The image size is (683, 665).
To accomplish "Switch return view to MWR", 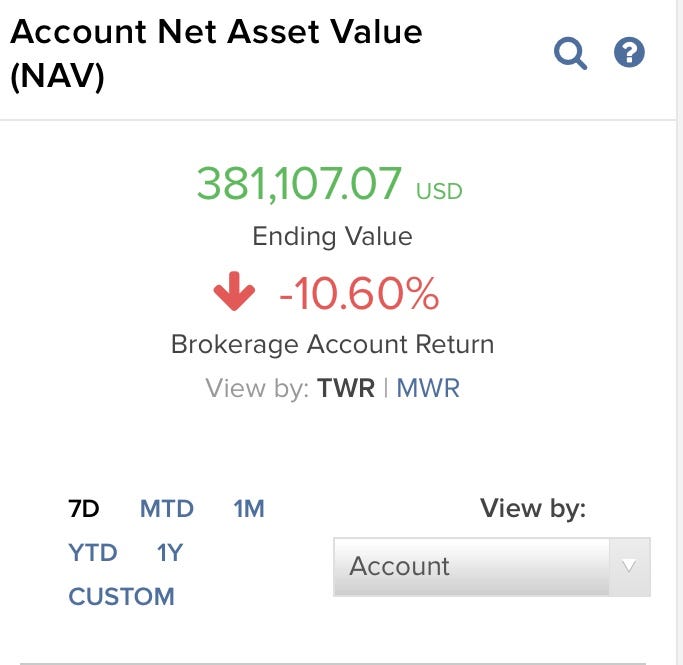I will coord(428,388).
